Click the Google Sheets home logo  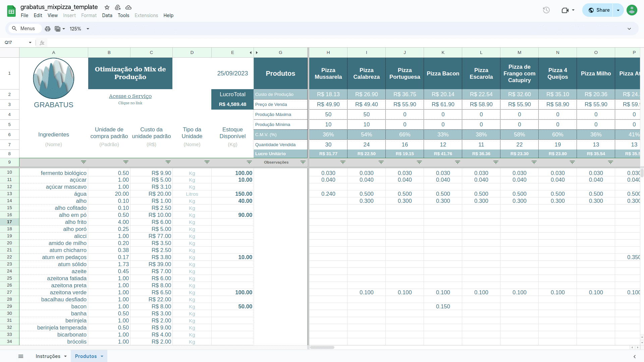point(11,11)
